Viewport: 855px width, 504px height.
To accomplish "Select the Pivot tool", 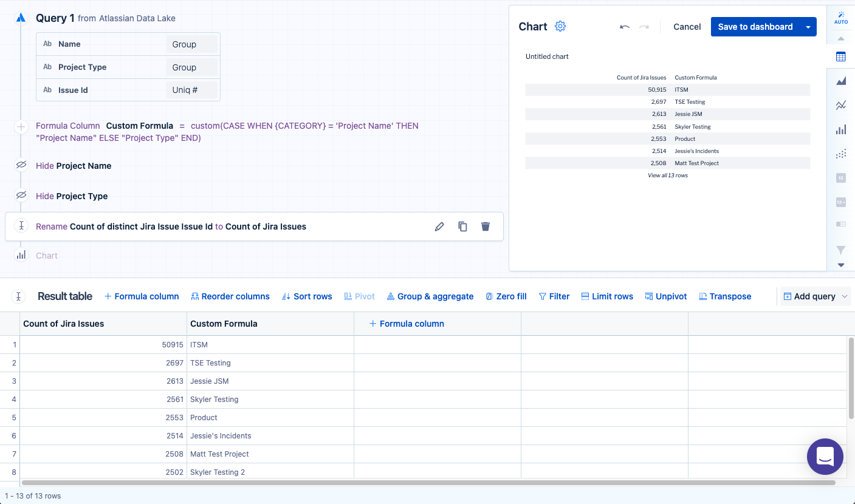I will [360, 296].
